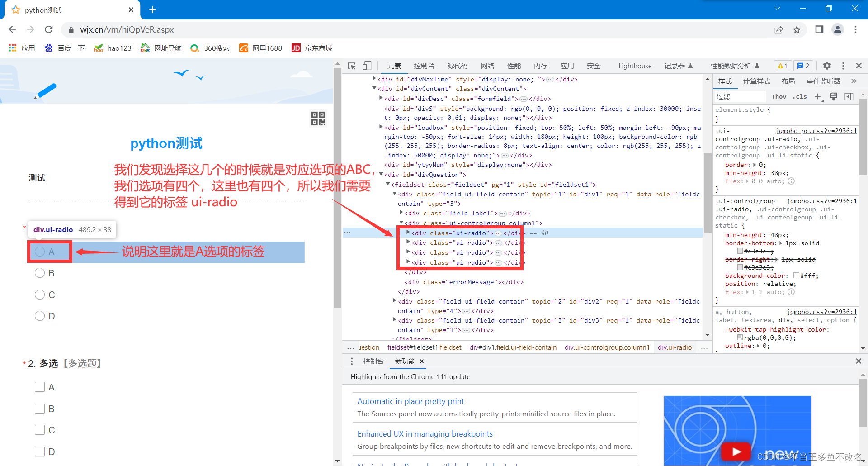Open the hao123 bookmark
The width and height of the screenshot is (868, 466).
click(x=113, y=48)
